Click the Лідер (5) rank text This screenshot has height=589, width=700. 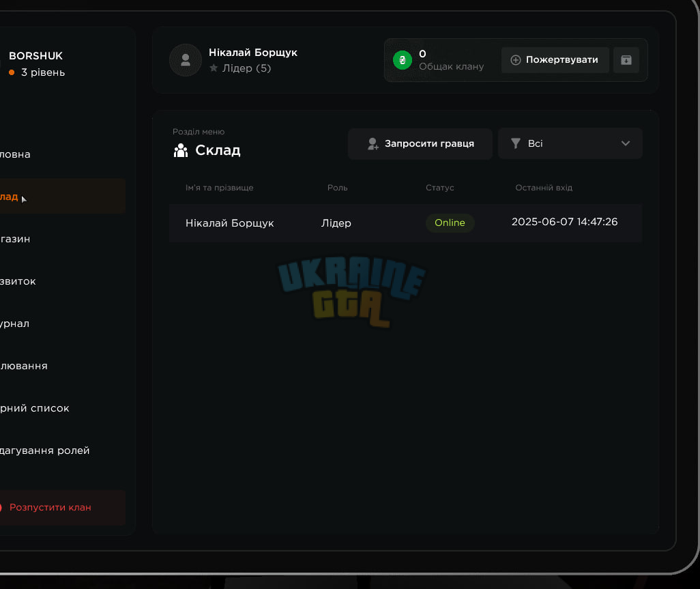246,68
